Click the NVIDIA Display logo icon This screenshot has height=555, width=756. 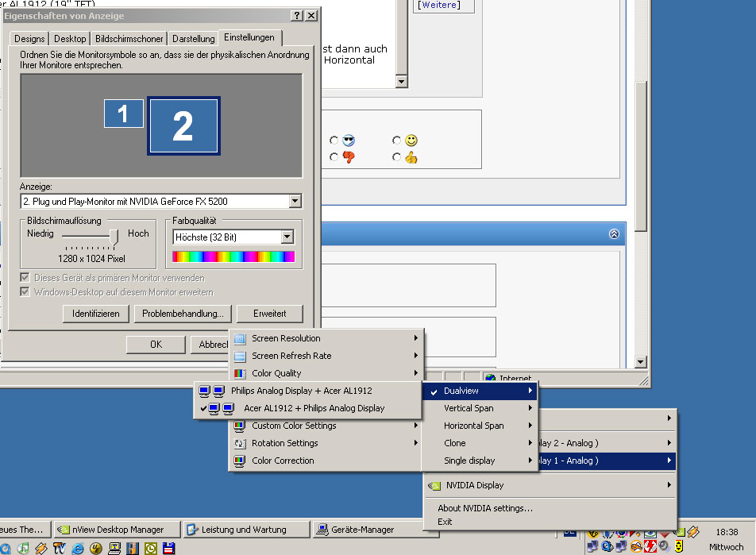[434, 486]
